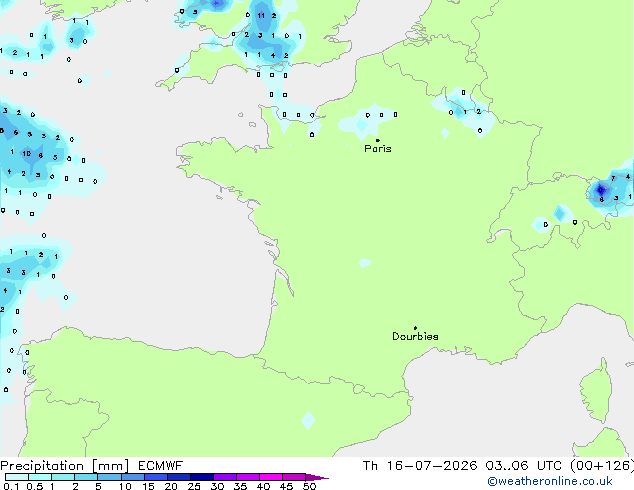Click the 11 mm precipitation value over Britain
Viewport: 634px width, 490px height.
point(261,16)
